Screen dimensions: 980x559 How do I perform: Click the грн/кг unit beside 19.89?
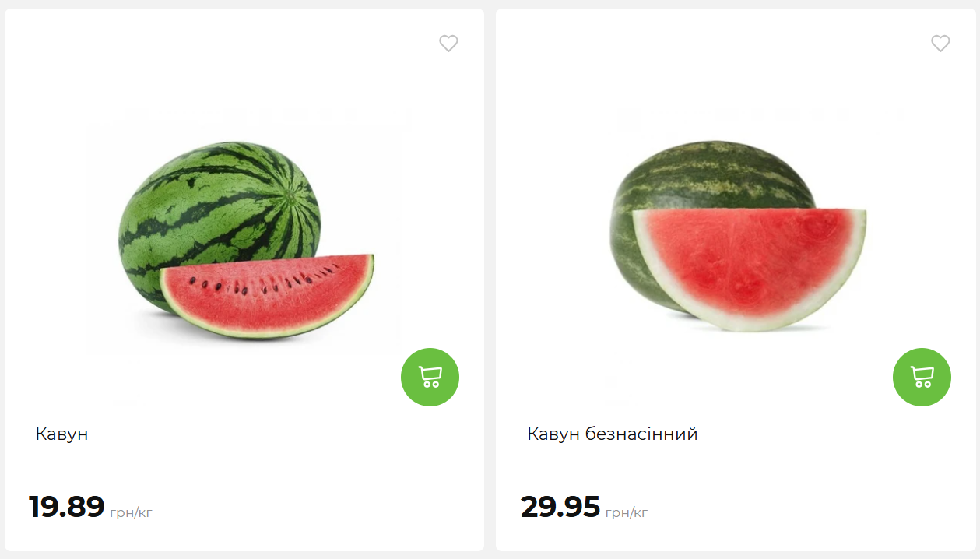(131, 512)
